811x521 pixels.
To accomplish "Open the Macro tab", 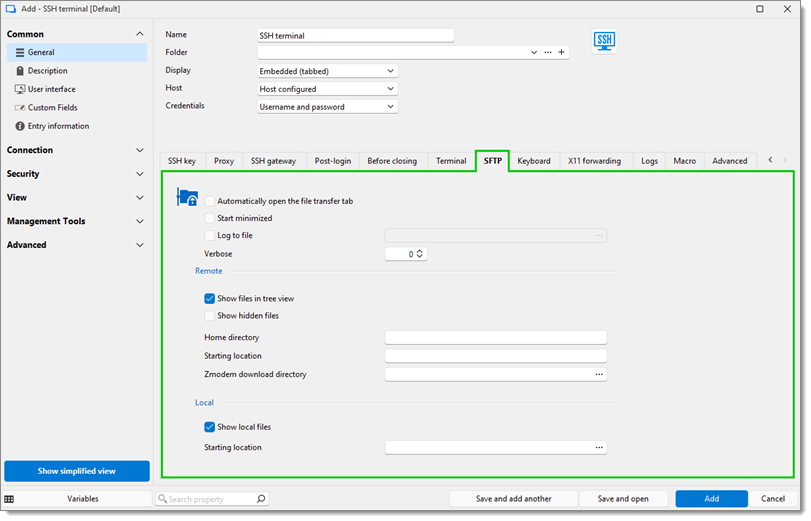I will 684,161.
